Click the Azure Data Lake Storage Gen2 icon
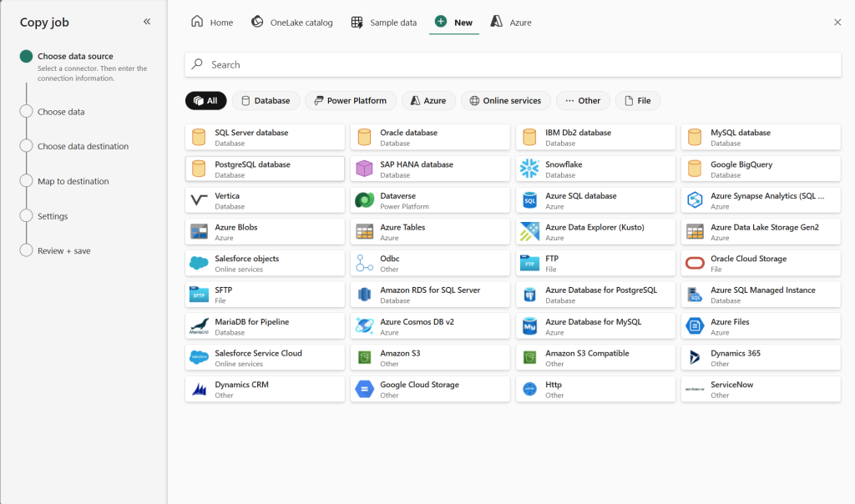Image resolution: width=855 pixels, height=504 pixels. point(695,232)
